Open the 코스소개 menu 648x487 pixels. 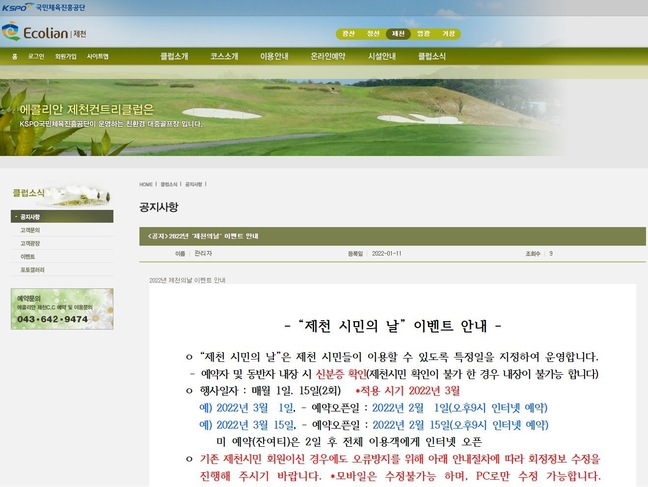coord(224,56)
